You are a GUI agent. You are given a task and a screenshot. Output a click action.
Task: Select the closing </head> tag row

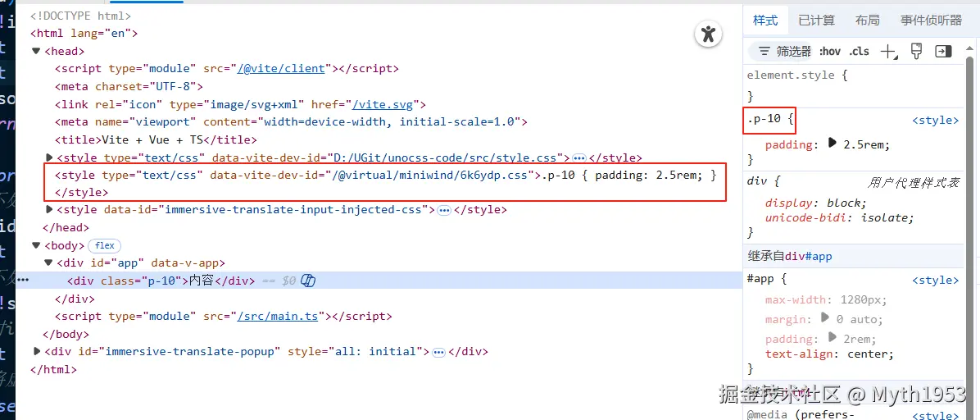click(x=66, y=228)
